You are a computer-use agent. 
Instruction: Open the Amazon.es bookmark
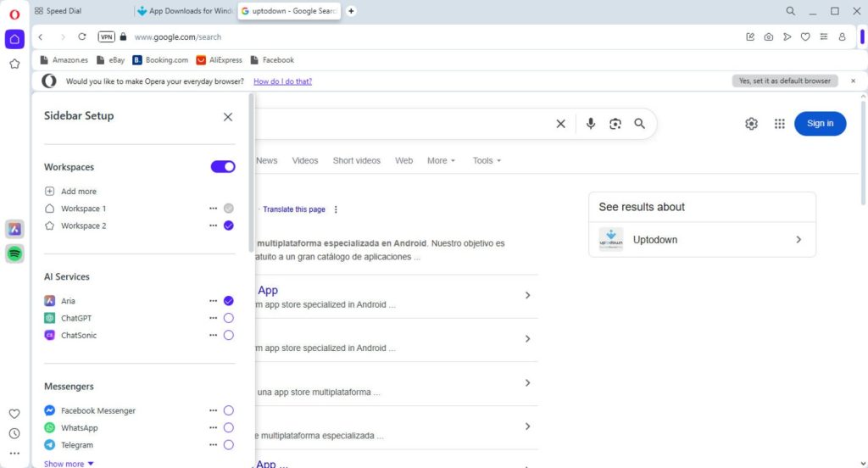click(x=64, y=60)
